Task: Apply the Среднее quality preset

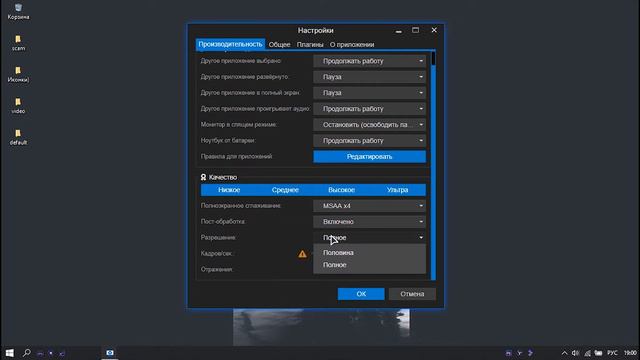Action: pyautogui.click(x=285, y=190)
